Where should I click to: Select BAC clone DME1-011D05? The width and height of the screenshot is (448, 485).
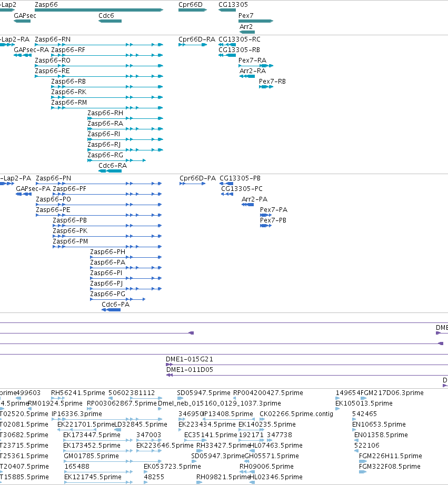(x=307, y=375)
